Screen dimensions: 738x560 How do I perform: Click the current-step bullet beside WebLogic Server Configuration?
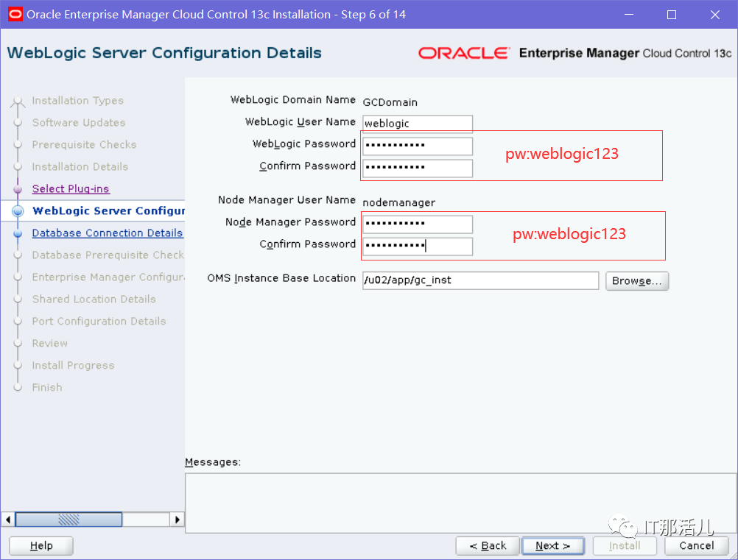(x=18, y=211)
